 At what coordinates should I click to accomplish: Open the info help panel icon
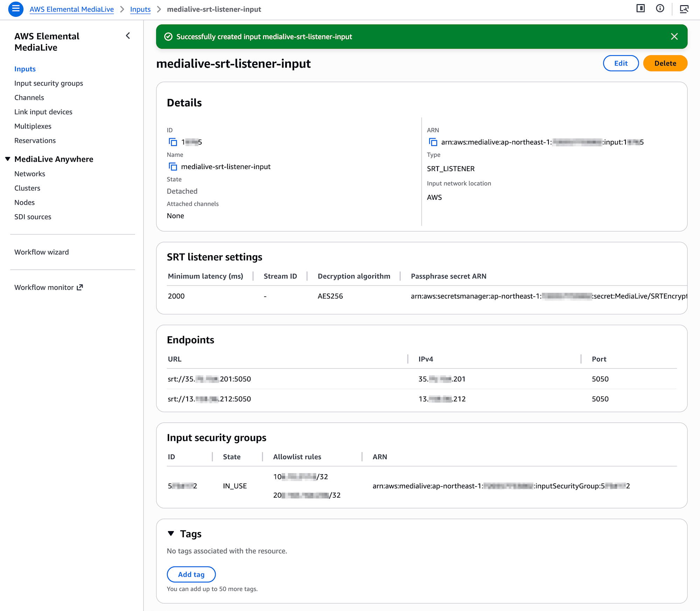(660, 9)
